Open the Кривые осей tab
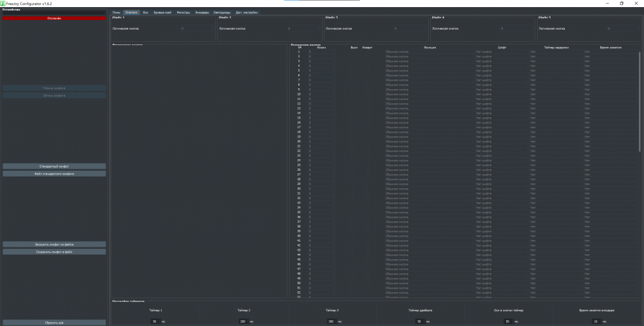644x326 pixels. coord(162,12)
